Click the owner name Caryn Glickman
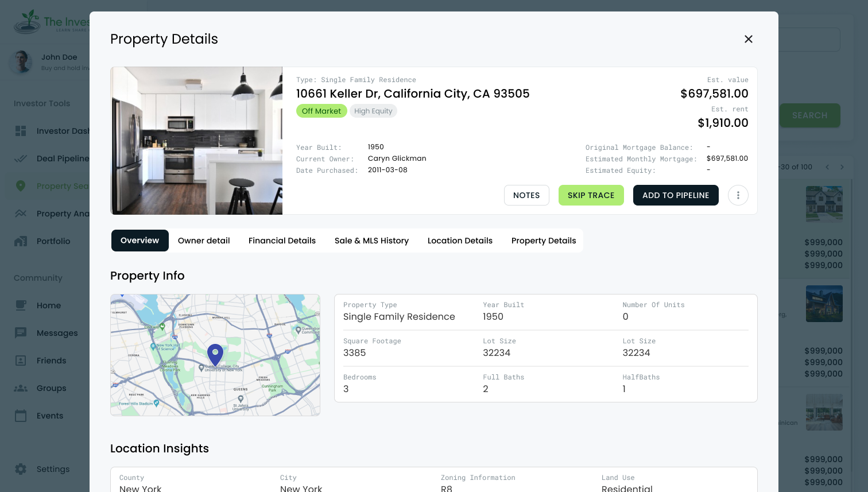Image resolution: width=868 pixels, height=492 pixels. click(397, 158)
